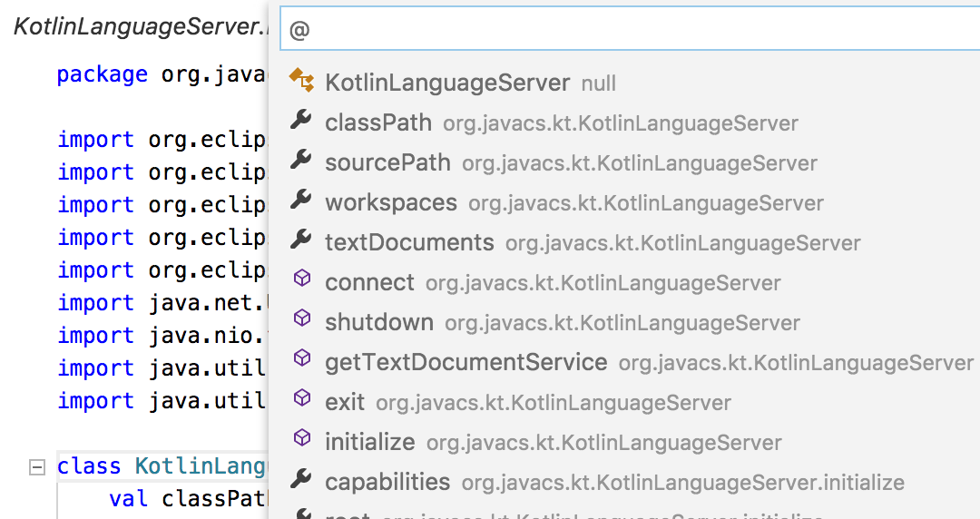Screen dimensions: 980x519
Task: Click the cube method icon beside shutdown
Action: pos(302,318)
